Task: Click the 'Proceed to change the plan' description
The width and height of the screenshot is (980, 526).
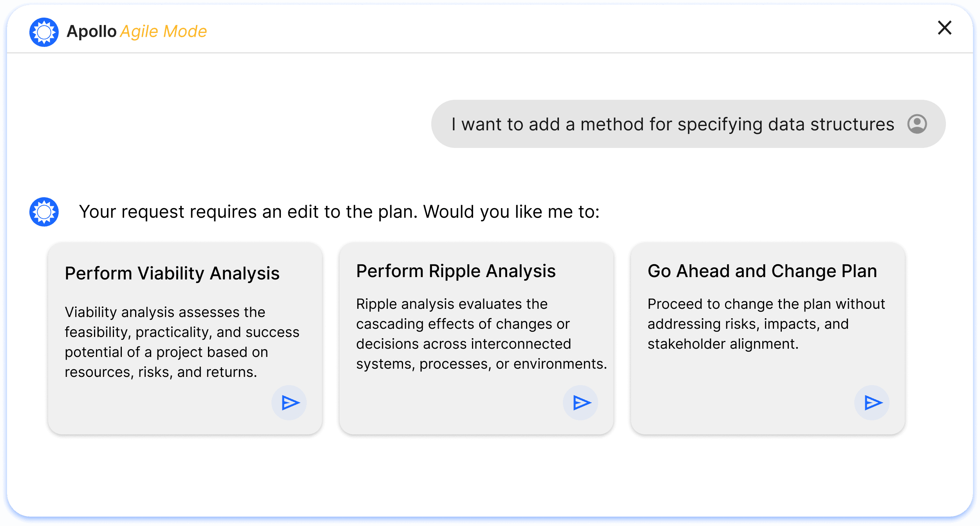Action: (x=766, y=324)
